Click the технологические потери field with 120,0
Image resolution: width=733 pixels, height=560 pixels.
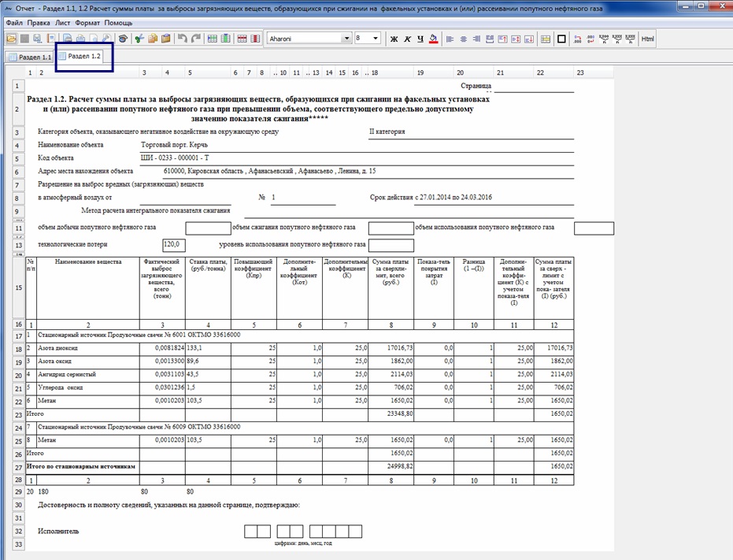point(174,245)
